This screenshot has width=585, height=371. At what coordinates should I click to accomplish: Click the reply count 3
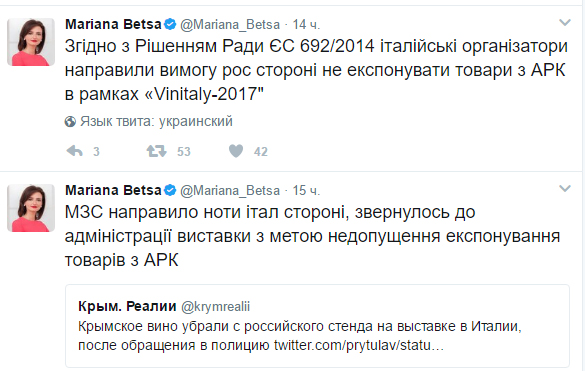coord(96,152)
